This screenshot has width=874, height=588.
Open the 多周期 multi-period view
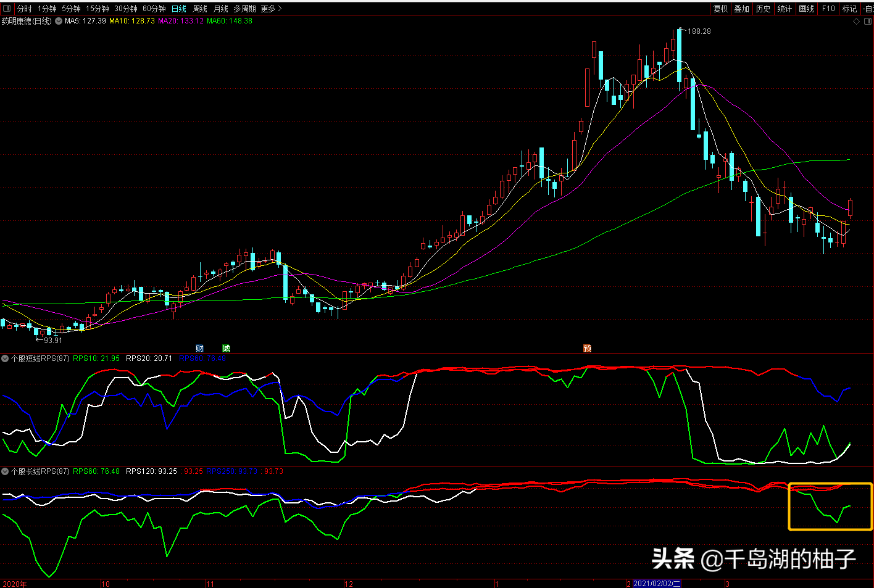pyautogui.click(x=244, y=9)
